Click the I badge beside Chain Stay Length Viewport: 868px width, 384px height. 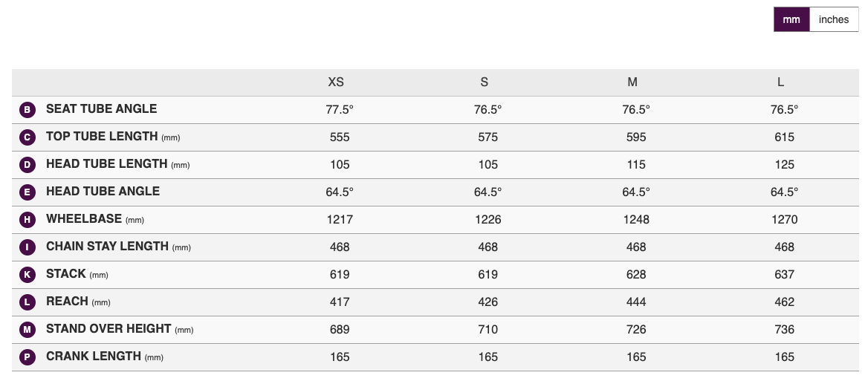pos(27,247)
